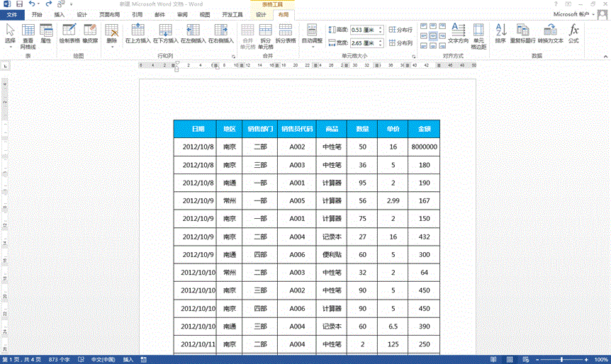Image resolution: width=611 pixels, height=364 pixels.
Task: Select the center-middle cell alignment option
Action: (432, 35)
